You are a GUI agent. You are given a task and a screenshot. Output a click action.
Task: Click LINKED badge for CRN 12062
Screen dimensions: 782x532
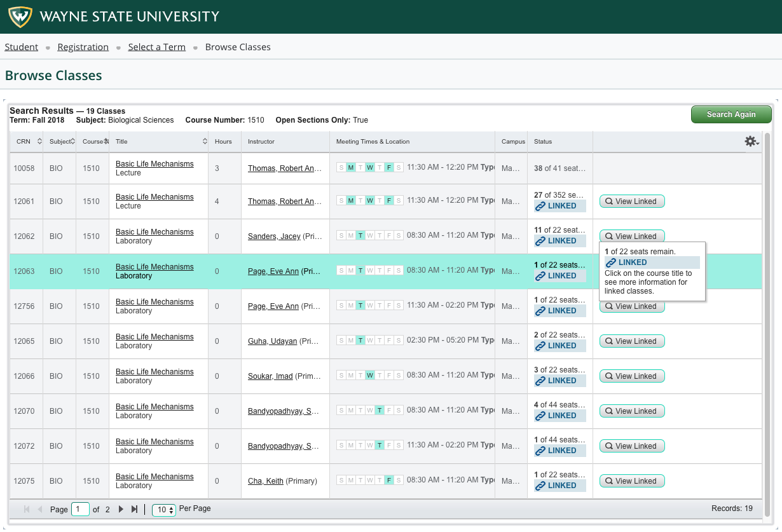[x=560, y=241]
